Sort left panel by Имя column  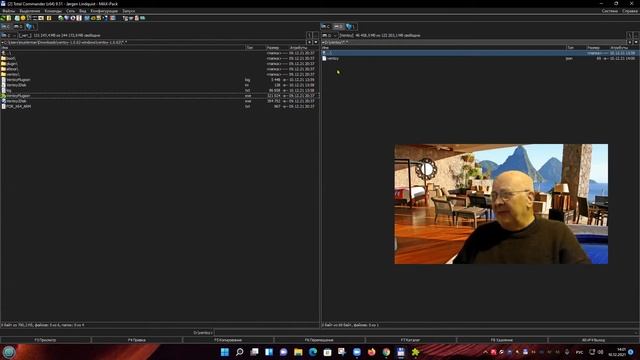point(122,48)
